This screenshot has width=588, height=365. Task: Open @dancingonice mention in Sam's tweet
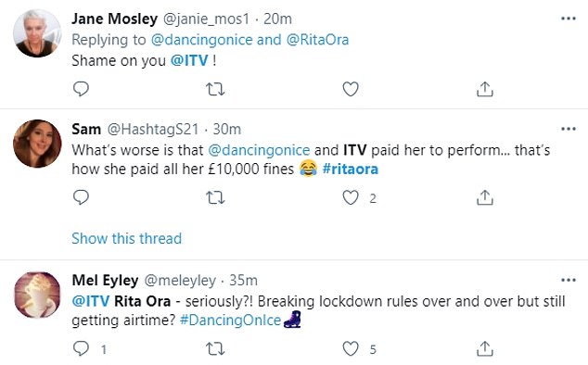[259, 150]
